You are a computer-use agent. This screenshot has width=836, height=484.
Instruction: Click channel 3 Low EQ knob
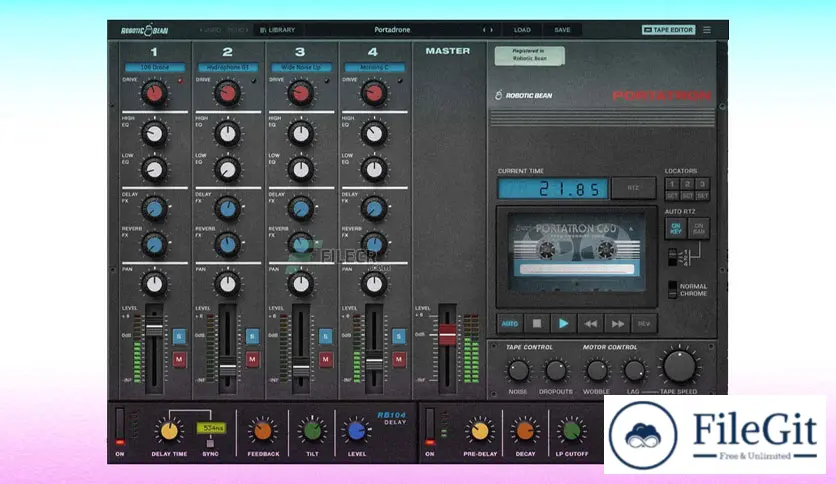click(x=301, y=170)
